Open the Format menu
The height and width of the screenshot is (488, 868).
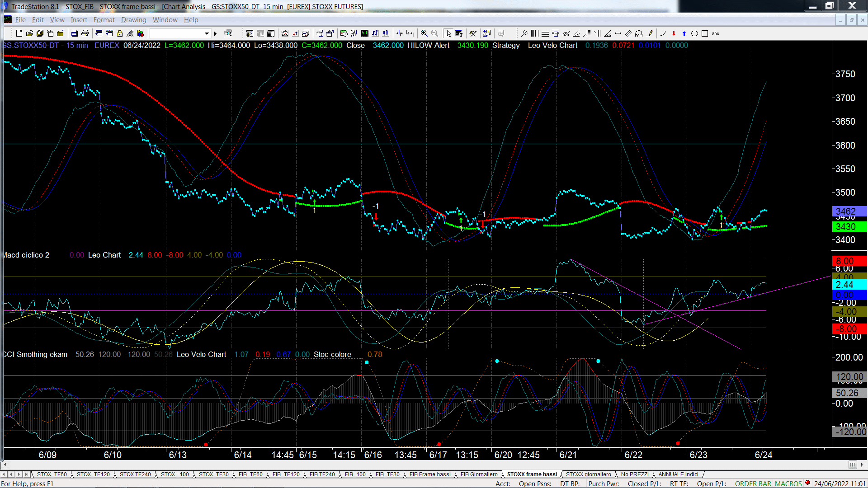[x=104, y=20]
